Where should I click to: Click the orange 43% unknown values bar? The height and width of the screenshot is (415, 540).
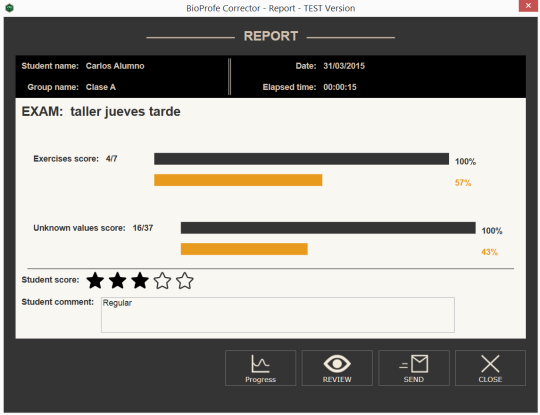244,249
